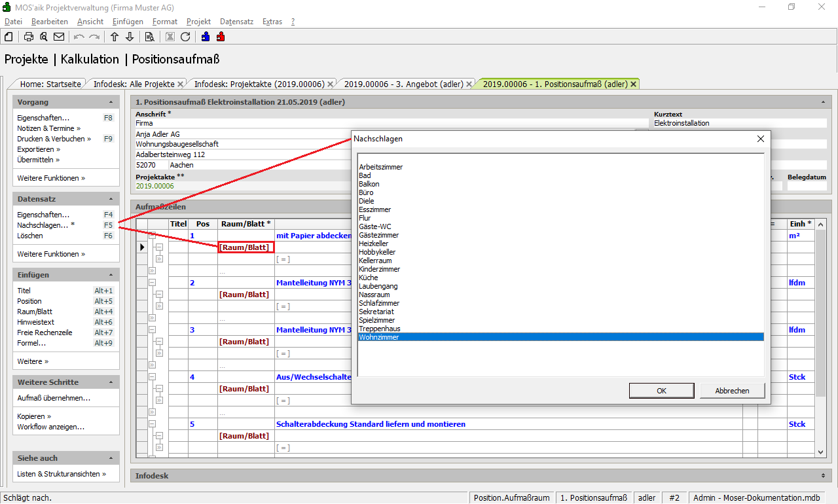Open the Datensatz menu
The image size is (838, 504).
[236, 22]
